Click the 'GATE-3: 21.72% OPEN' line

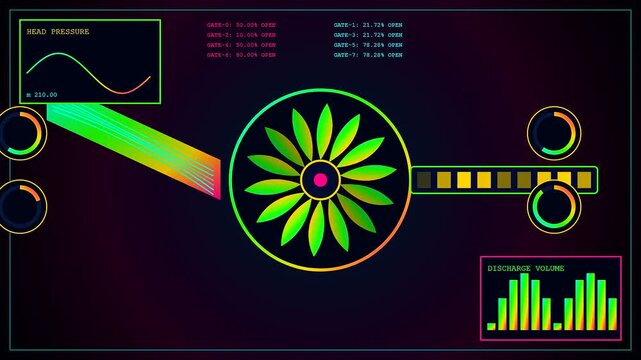click(368, 35)
